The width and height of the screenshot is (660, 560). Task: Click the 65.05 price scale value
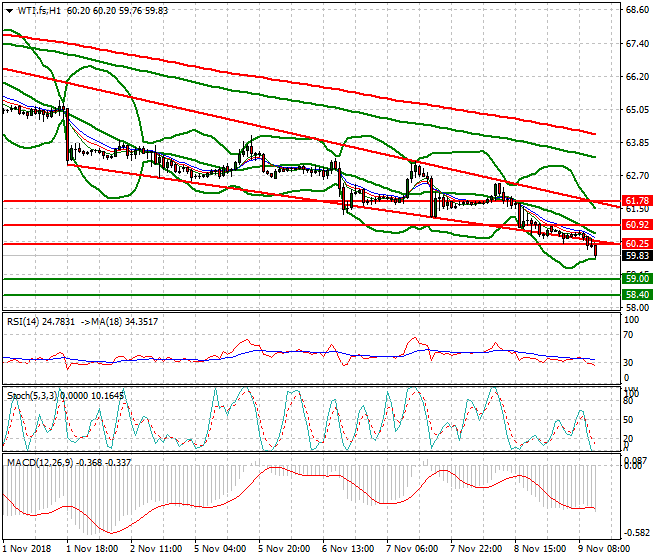point(637,110)
